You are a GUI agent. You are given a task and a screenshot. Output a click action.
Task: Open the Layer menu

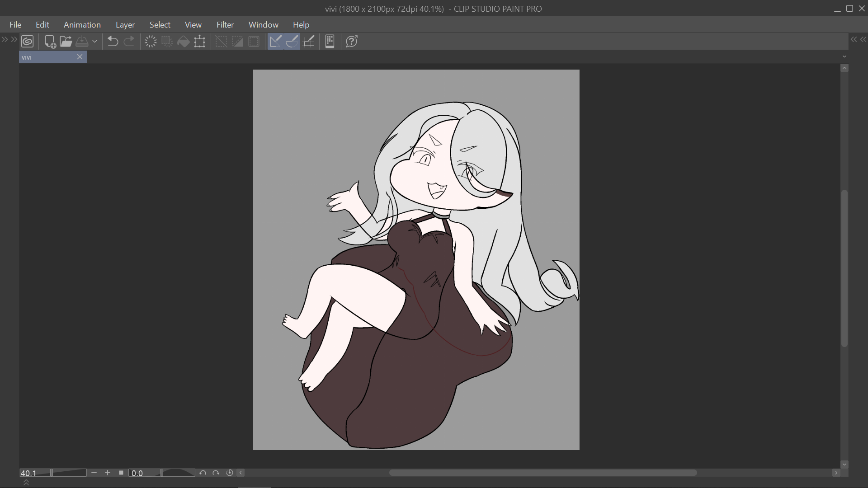(x=125, y=25)
